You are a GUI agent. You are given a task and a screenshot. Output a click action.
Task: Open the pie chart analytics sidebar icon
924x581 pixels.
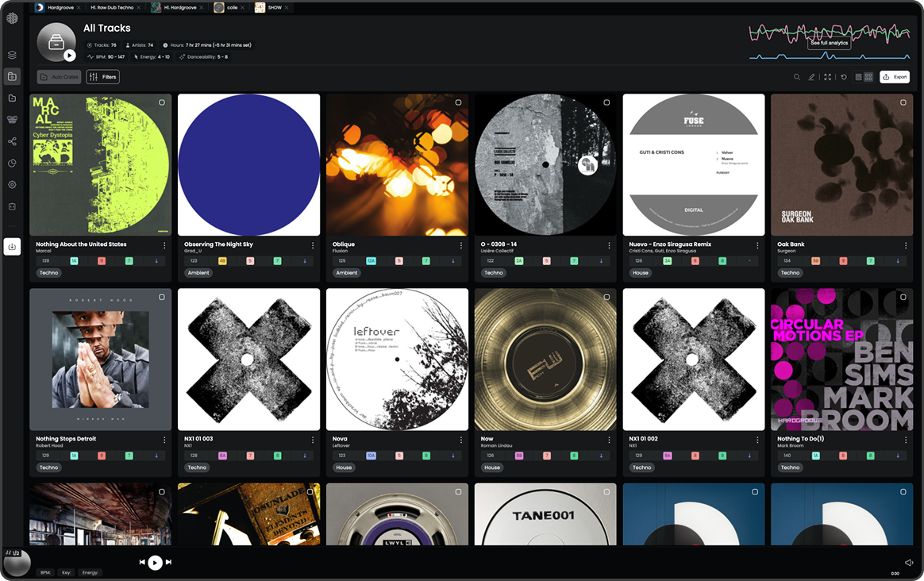click(12, 164)
